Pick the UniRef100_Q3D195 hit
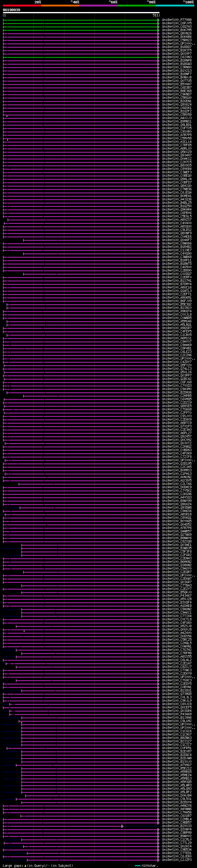 click(176, 464)
